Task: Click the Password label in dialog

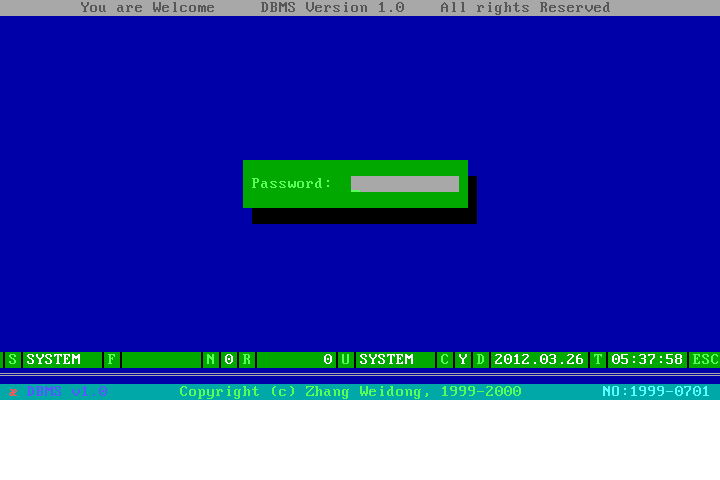Action: coord(291,184)
